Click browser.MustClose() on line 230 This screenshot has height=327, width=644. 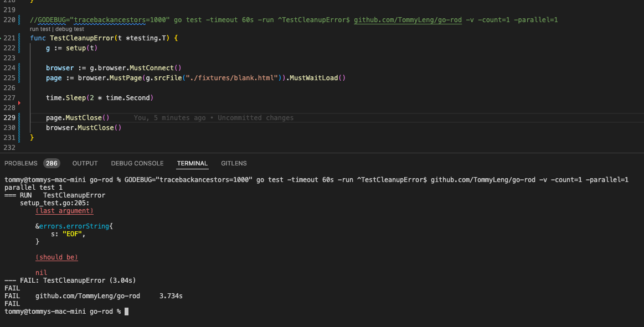click(x=84, y=128)
